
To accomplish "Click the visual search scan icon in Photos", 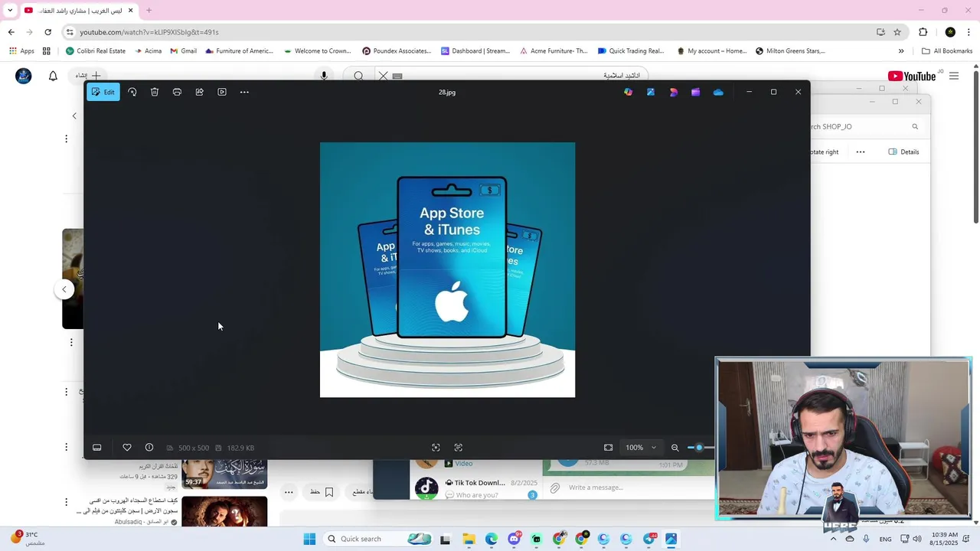I will 436,448.
